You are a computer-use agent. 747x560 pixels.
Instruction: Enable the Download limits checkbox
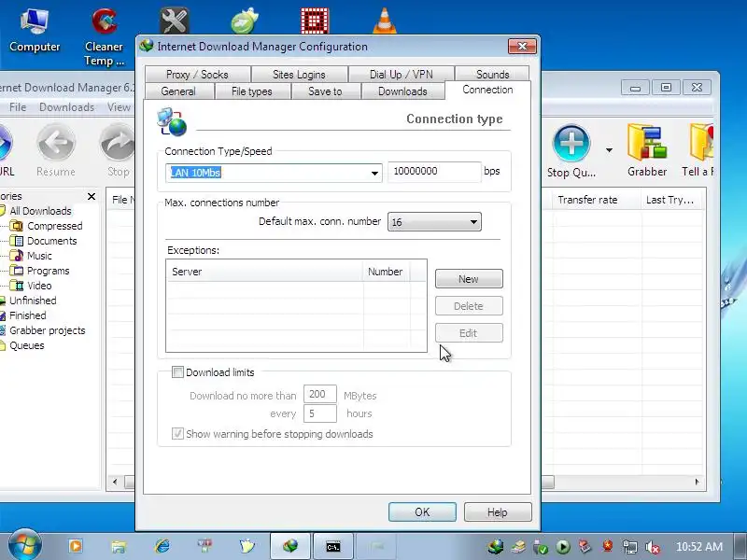click(x=177, y=372)
